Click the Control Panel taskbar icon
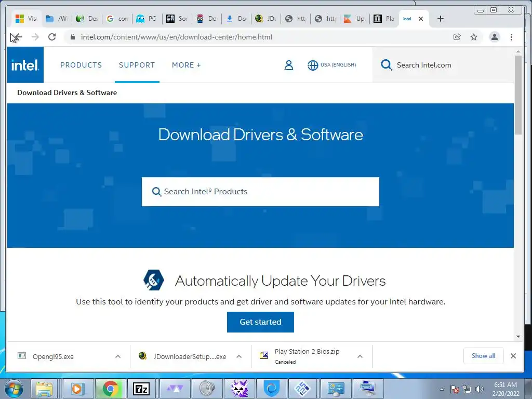Image resolution: width=532 pixels, height=399 pixels. [x=336, y=389]
